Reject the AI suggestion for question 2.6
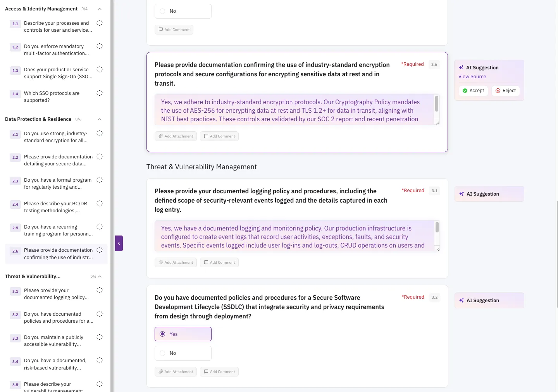Image resolution: width=558 pixels, height=392 pixels. point(506,91)
